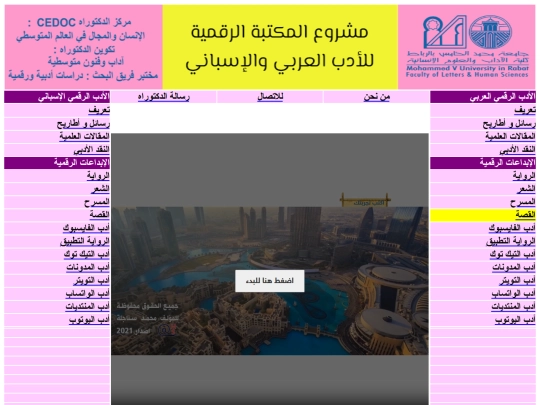540x405 pixels.
Task: Open أدب المنتديات in the Arabic literature column
Action: [513, 307]
